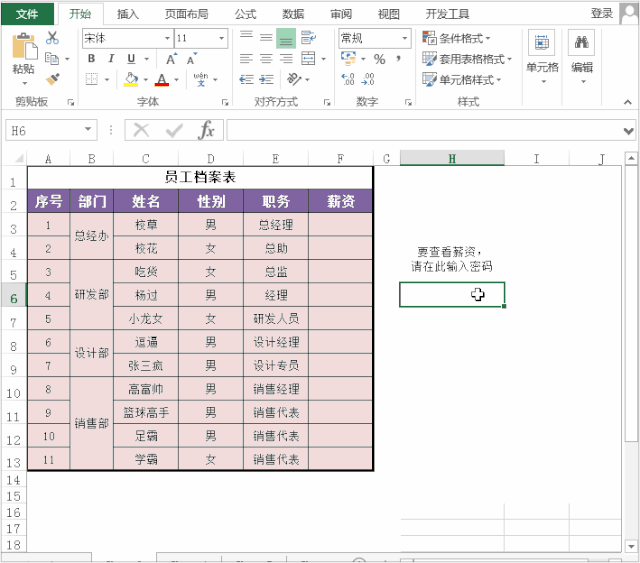Screen dimensions: 640x563
Task: Click scroll down arrow on vertical scrollbar
Action: (631, 545)
